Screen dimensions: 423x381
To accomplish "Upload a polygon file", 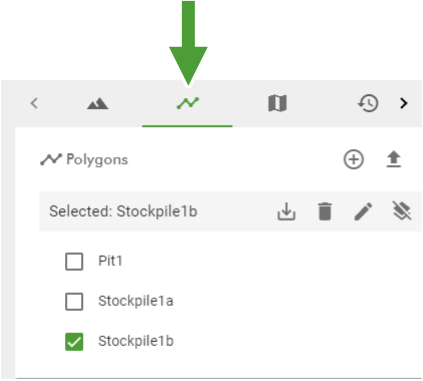I will click(394, 159).
